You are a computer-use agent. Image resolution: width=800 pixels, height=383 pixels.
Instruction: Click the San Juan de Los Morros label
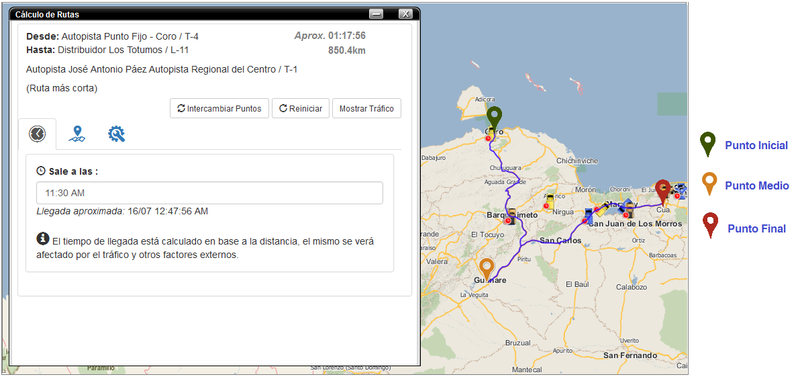click(635, 224)
